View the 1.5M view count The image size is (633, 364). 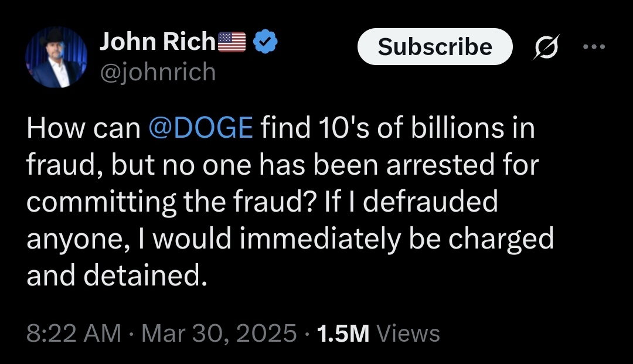coord(343,334)
